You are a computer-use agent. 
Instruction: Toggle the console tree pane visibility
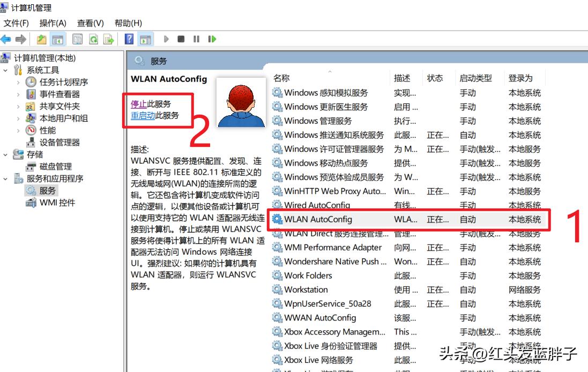57,39
